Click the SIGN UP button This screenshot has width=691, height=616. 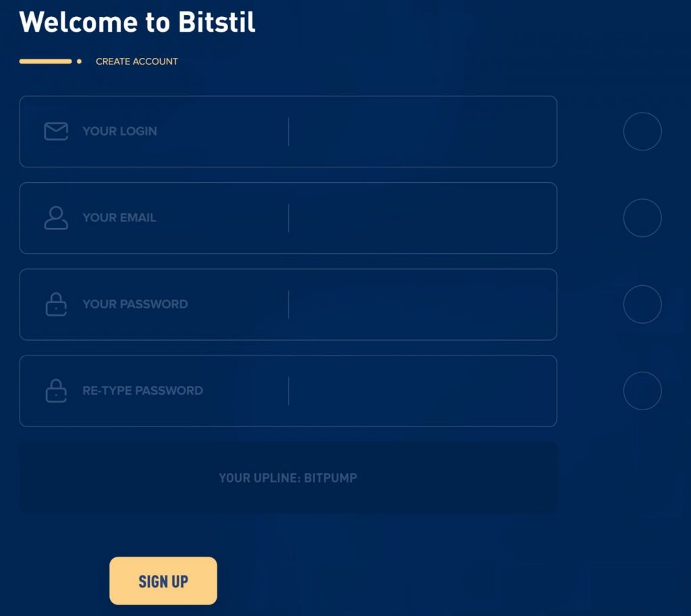[x=163, y=581]
